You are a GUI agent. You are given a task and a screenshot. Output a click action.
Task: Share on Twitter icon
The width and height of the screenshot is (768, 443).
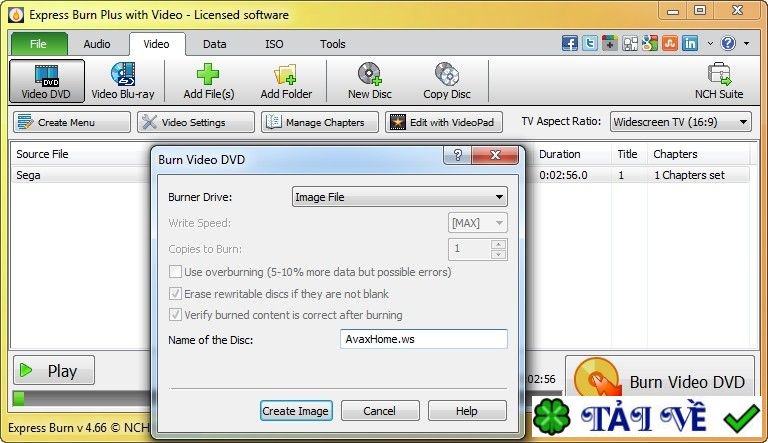[590, 43]
